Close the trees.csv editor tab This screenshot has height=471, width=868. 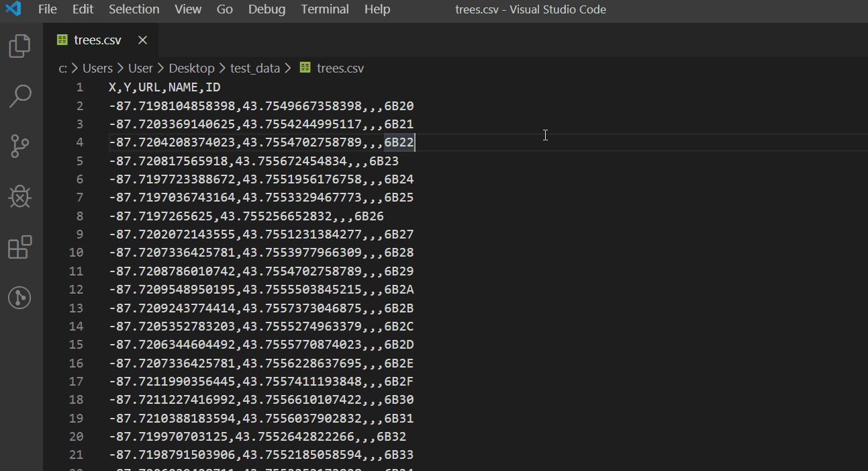click(x=142, y=40)
